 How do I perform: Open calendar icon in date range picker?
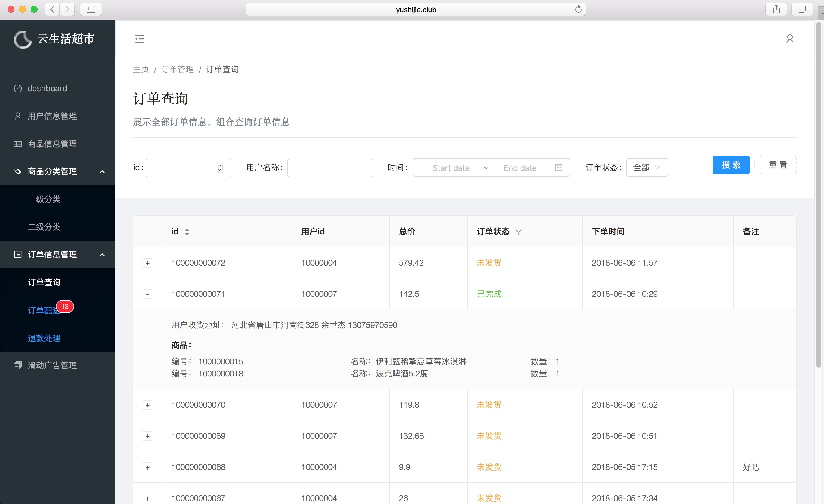pyautogui.click(x=558, y=167)
